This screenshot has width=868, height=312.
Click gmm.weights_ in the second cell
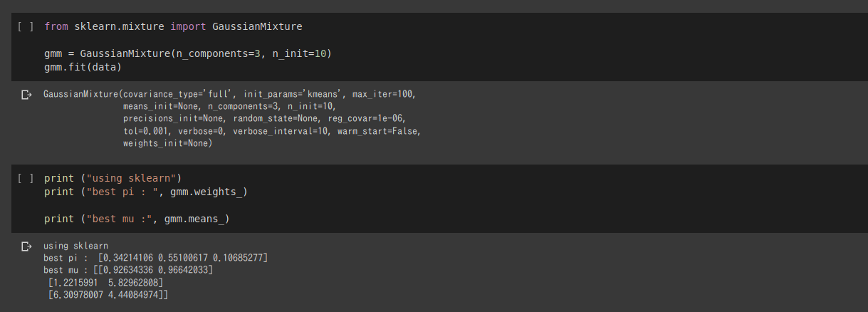(209, 192)
